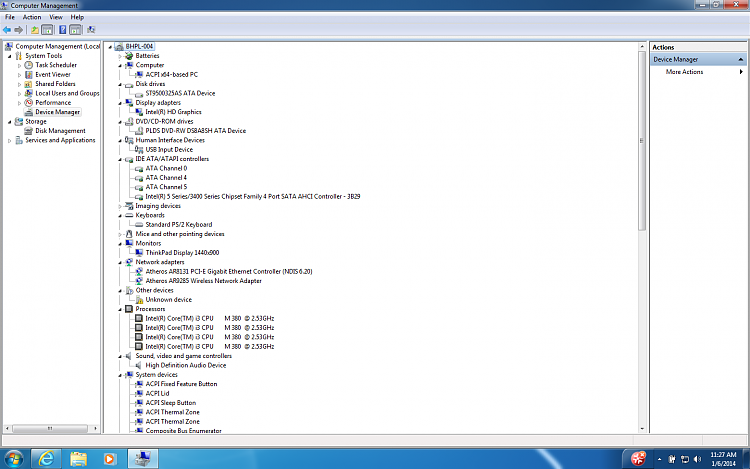The image size is (750, 469).
Task: Click the volume speaker tray icon
Action: (x=697, y=459)
